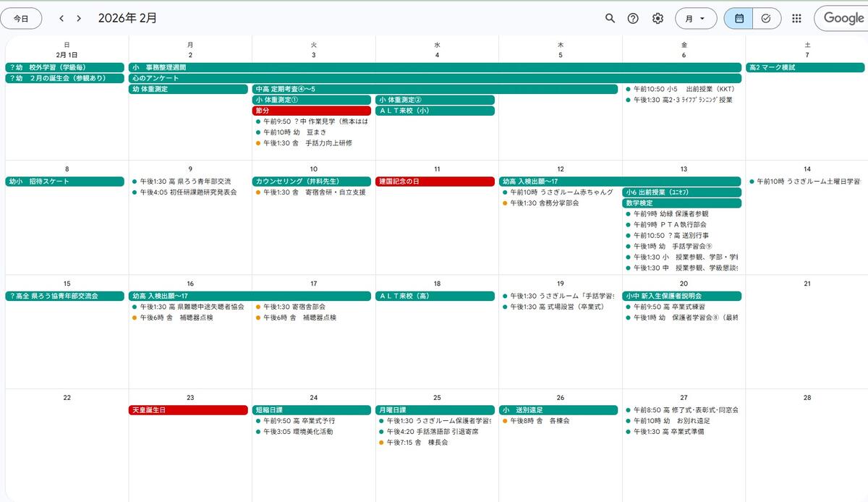Open the 天皇誕生日 holiday event

click(x=188, y=410)
